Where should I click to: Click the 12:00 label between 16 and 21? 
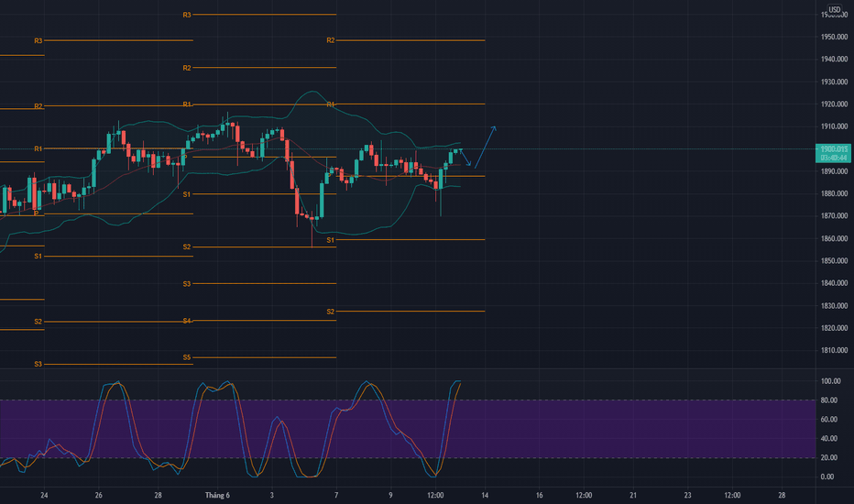[x=584, y=495]
